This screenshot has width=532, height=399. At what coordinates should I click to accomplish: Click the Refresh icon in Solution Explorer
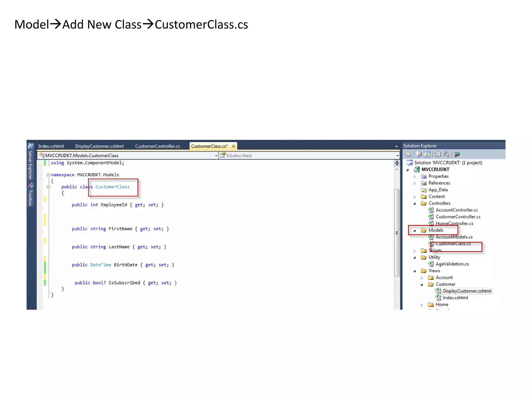point(427,154)
